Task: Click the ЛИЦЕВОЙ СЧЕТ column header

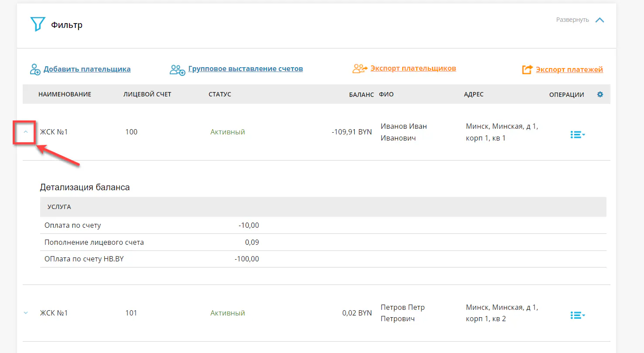Action: point(147,95)
